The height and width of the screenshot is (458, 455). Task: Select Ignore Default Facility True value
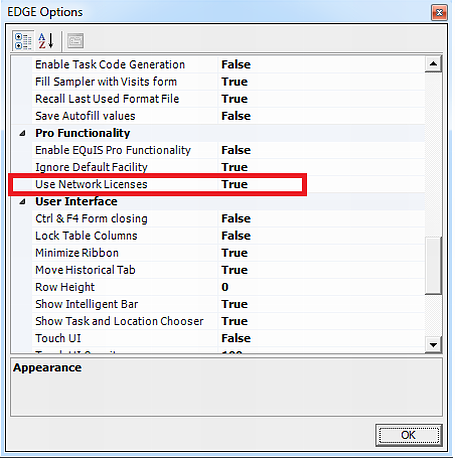point(321,167)
